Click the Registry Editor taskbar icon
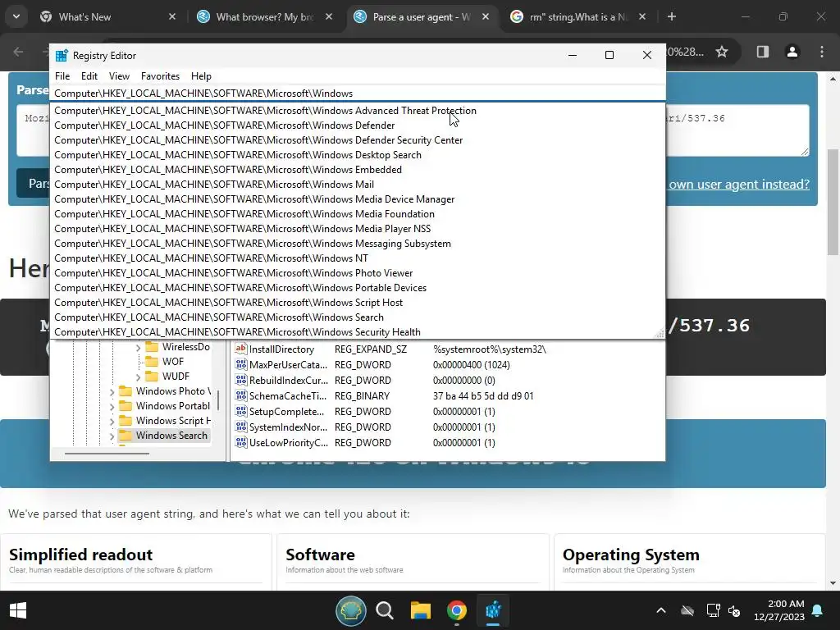 tap(493, 610)
